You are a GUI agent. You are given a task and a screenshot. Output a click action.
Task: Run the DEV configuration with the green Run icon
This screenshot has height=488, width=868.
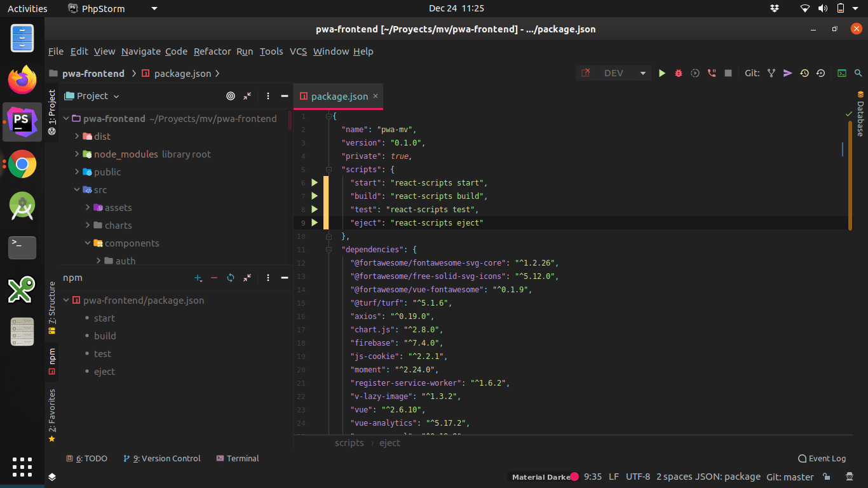[x=661, y=73]
